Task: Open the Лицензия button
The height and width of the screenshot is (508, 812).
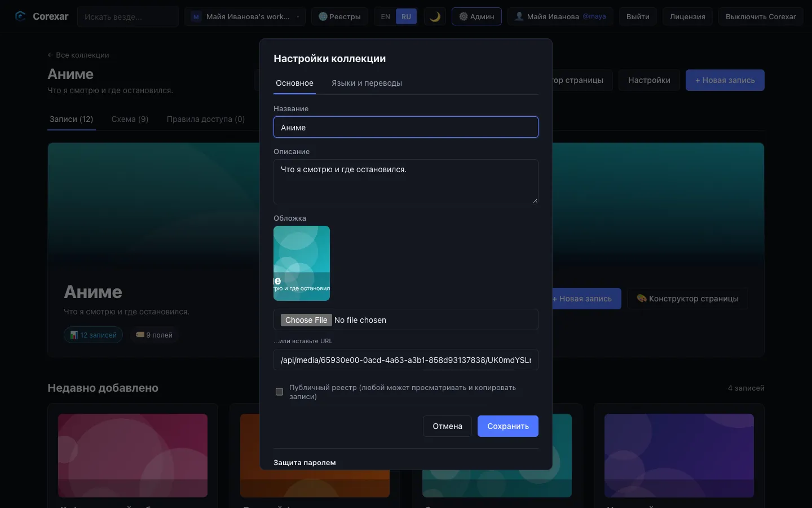Action: point(687,16)
